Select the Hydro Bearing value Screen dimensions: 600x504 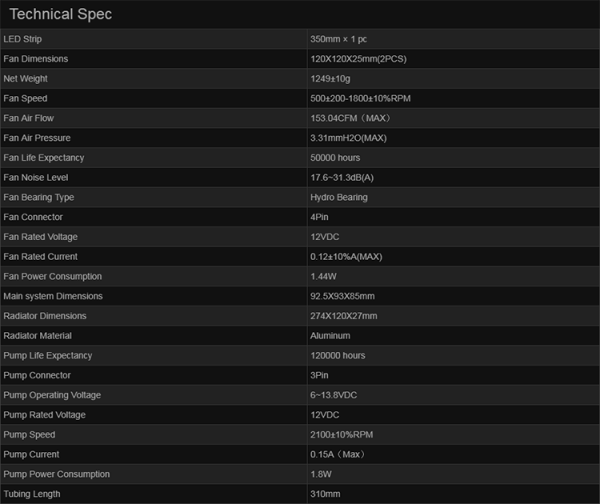pos(339,197)
